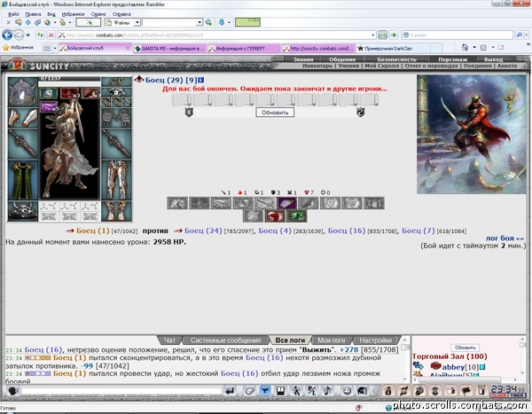Click the chat message input field
The width and height of the screenshot is (532, 414).
(x=121, y=391)
